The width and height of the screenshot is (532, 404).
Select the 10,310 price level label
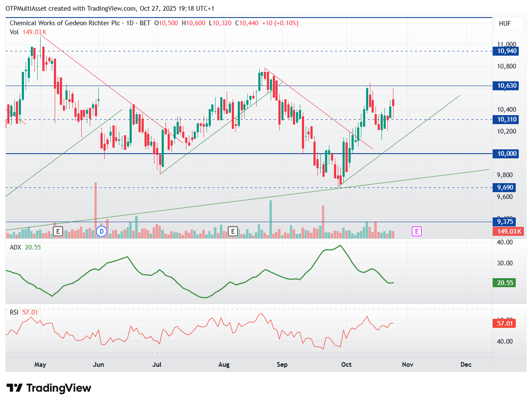(507, 119)
